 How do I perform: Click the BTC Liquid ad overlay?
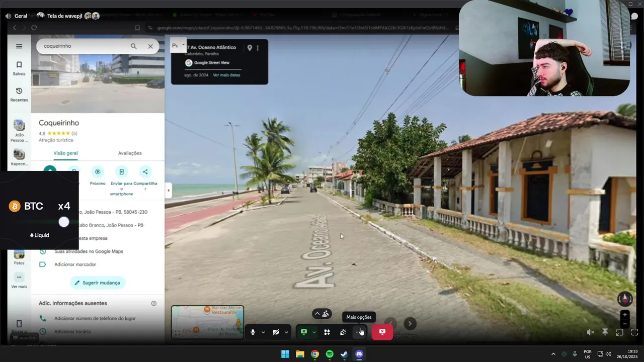pyautogui.click(x=39, y=211)
